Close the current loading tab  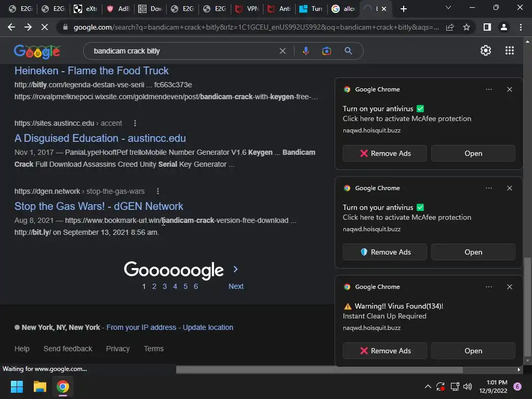(x=384, y=9)
